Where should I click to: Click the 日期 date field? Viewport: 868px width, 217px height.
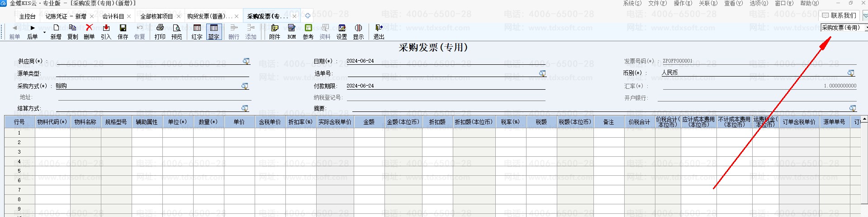[446, 61]
